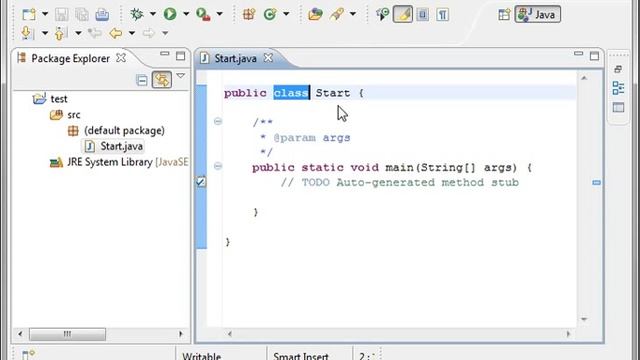
Task: Open the New Java Class dropdown arrow
Action: tap(286, 14)
